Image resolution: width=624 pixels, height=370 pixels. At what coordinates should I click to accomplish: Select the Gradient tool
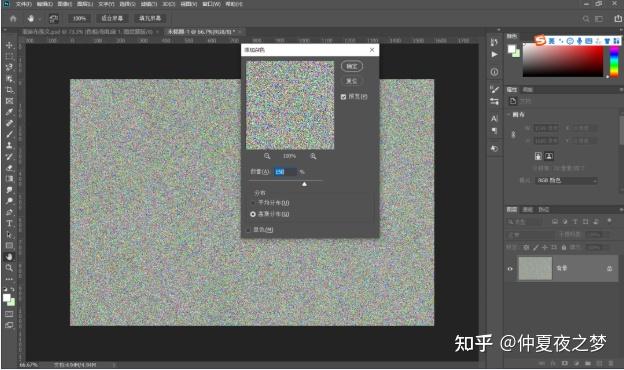pyautogui.click(x=9, y=179)
